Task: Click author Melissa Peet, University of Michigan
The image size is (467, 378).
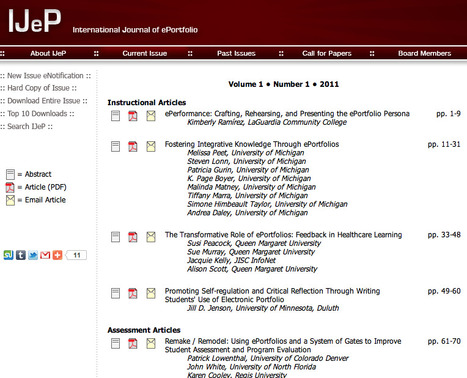Action: pyautogui.click(x=245, y=153)
